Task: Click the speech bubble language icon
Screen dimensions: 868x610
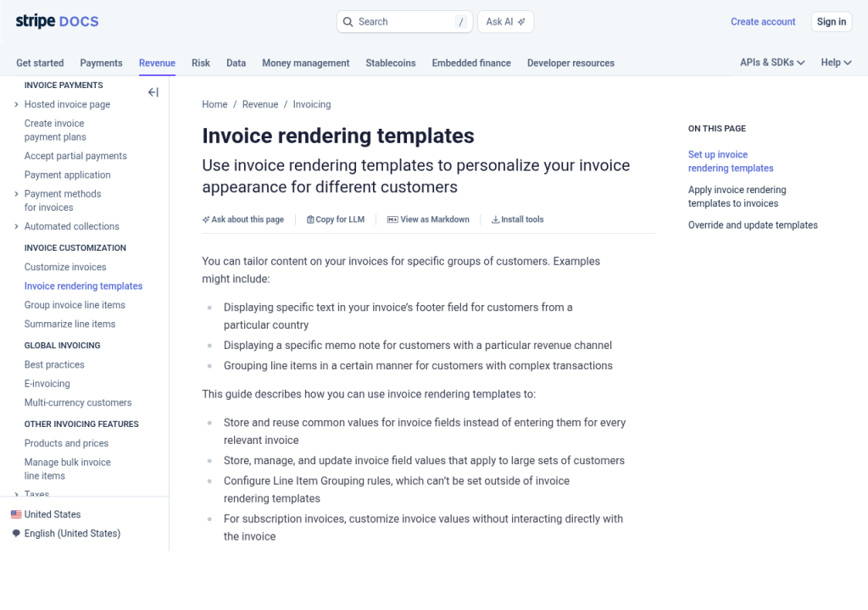Action: click(x=17, y=534)
